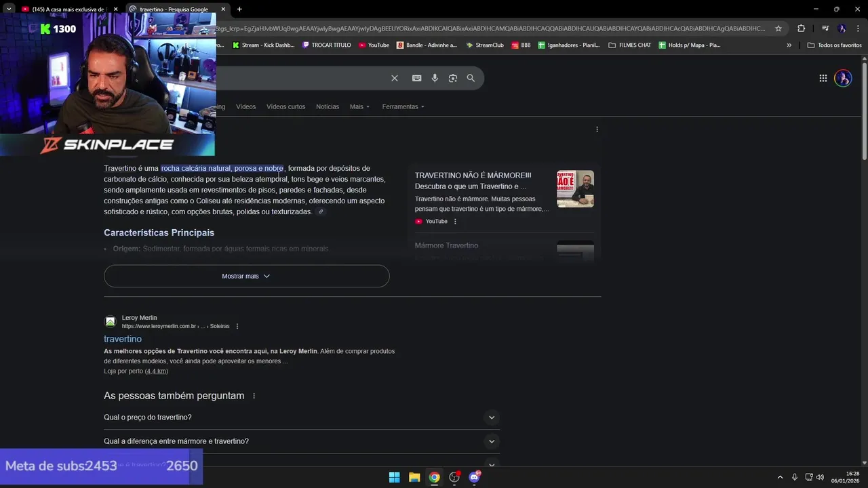Open the Chrome extensions puzzle icon

click(802, 28)
